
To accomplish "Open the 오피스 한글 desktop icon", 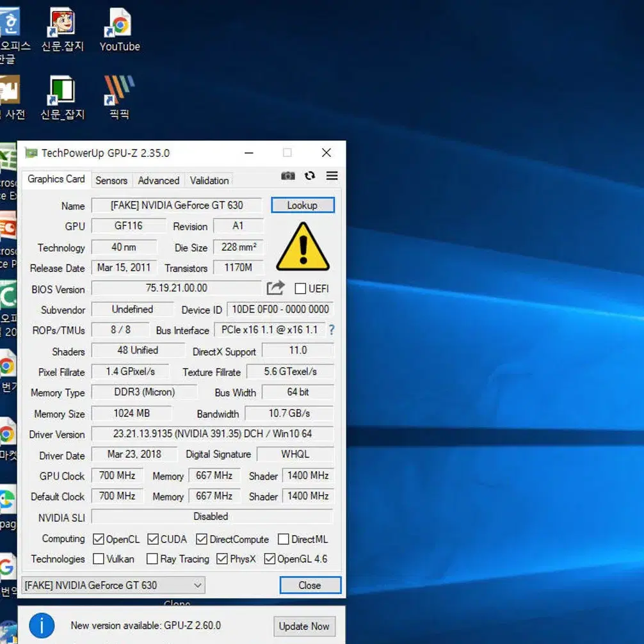I will tap(12, 35).
